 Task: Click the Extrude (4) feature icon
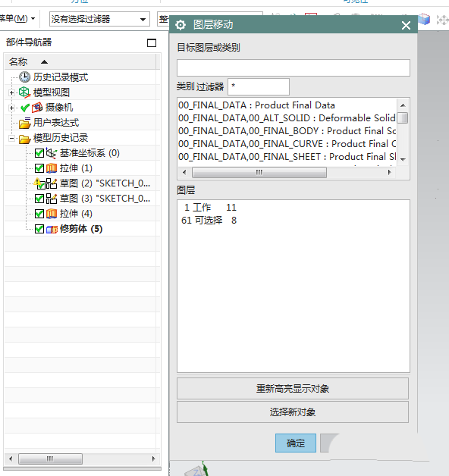[52, 214]
